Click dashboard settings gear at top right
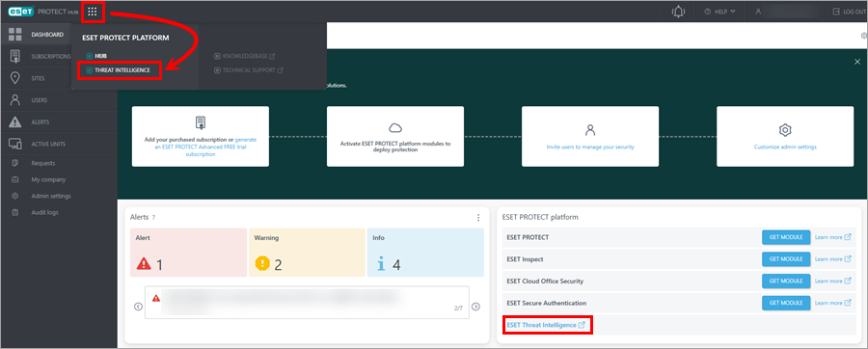Screen dimensions: 868x349 (864, 36)
